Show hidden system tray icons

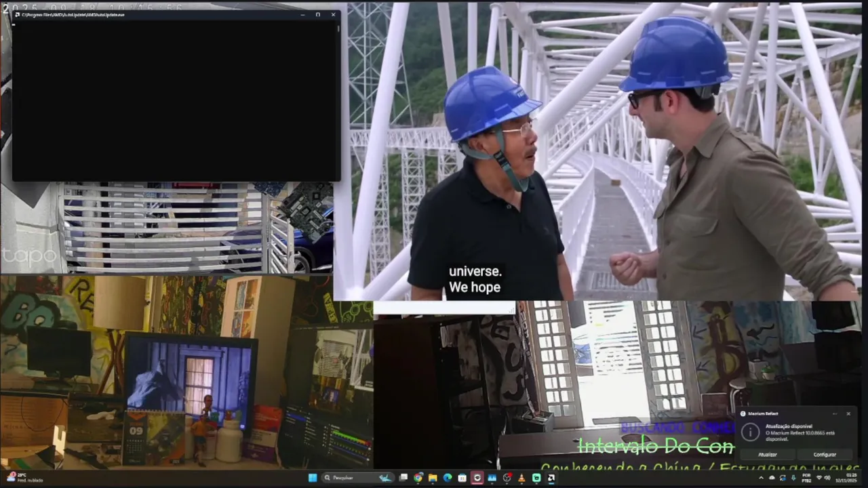click(761, 478)
